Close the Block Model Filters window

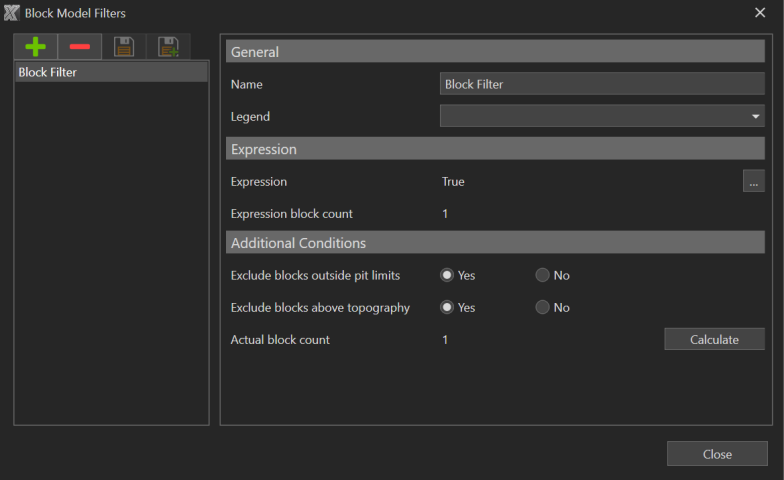(x=760, y=12)
